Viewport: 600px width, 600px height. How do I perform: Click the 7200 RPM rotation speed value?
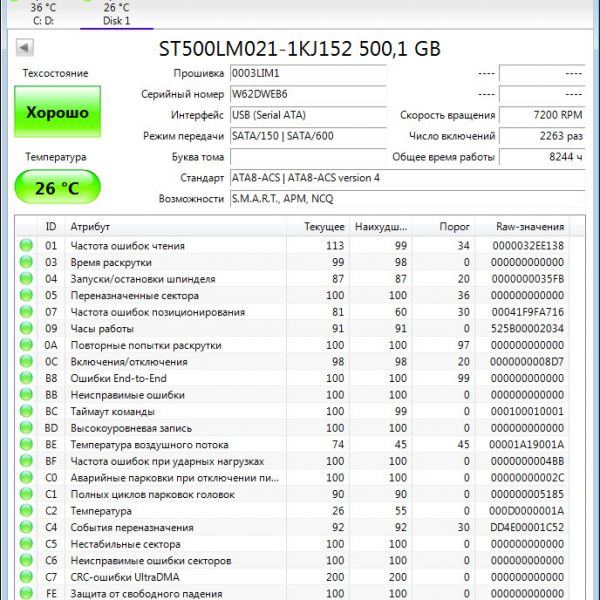click(x=542, y=115)
